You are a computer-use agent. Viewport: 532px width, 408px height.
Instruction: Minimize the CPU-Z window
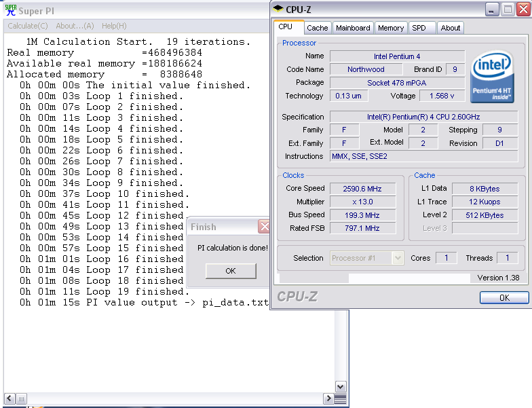click(491, 10)
